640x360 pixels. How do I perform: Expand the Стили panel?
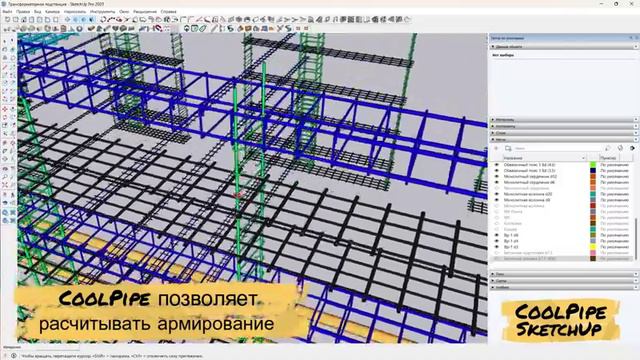[564, 133]
